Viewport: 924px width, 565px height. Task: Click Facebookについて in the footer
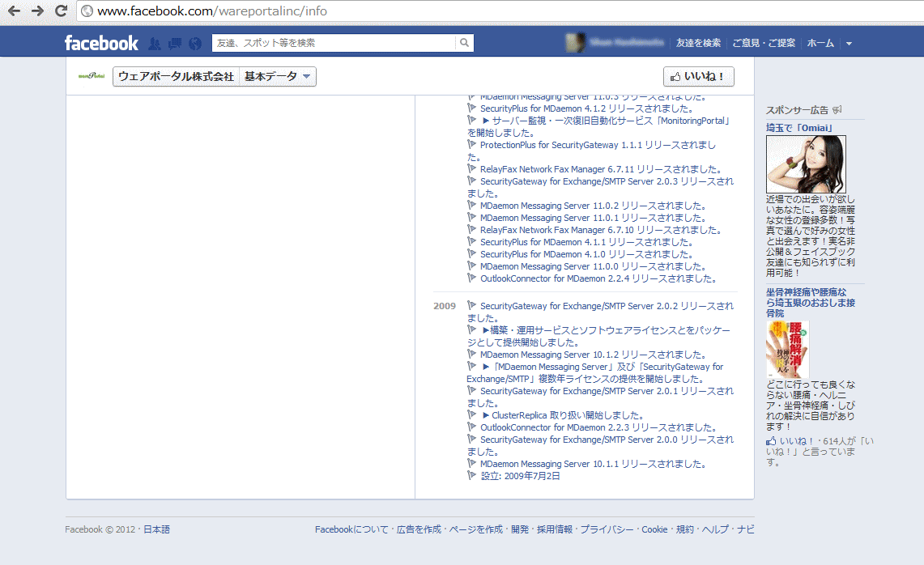(x=351, y=529)
